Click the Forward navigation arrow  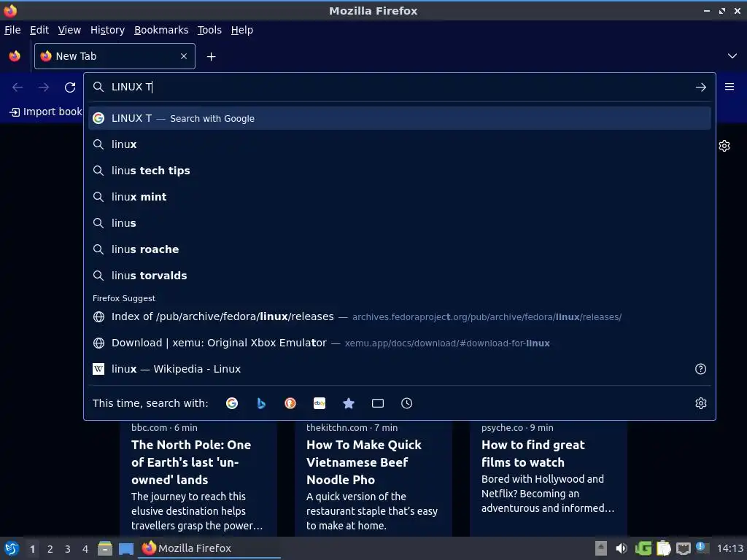44,87
